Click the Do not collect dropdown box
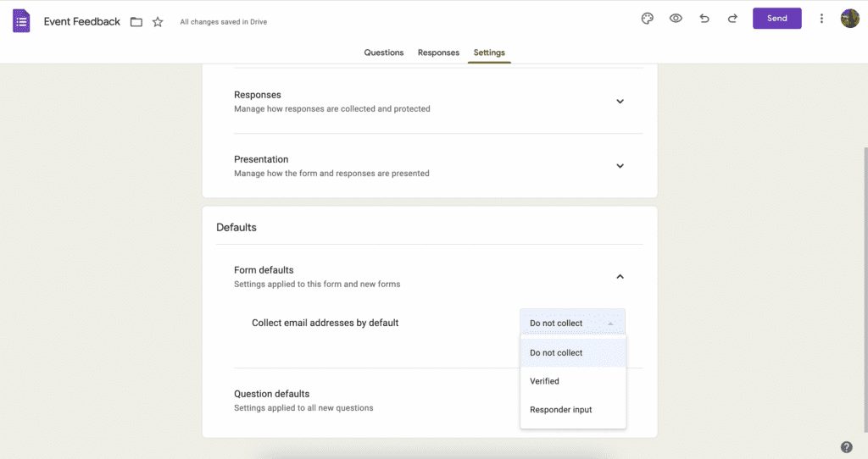The height and width of the screenshot is (459, 868). tap(572, 323)
